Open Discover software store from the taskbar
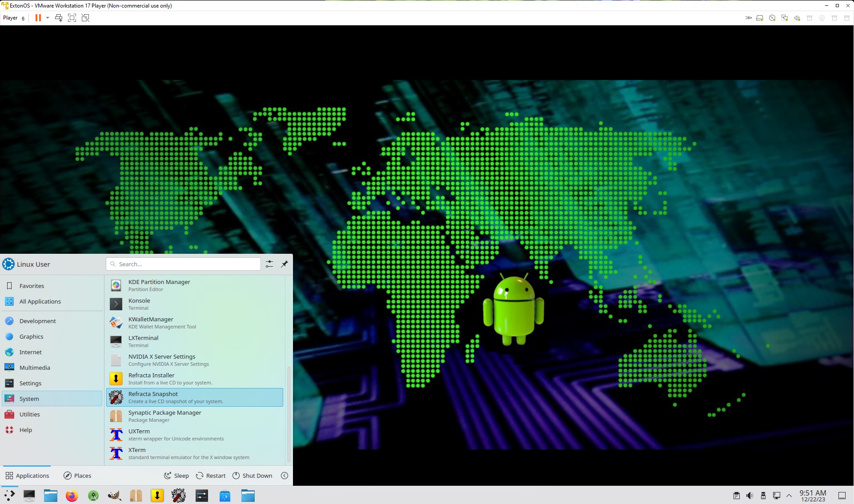854x504 pixels. [x=225, y=496]
